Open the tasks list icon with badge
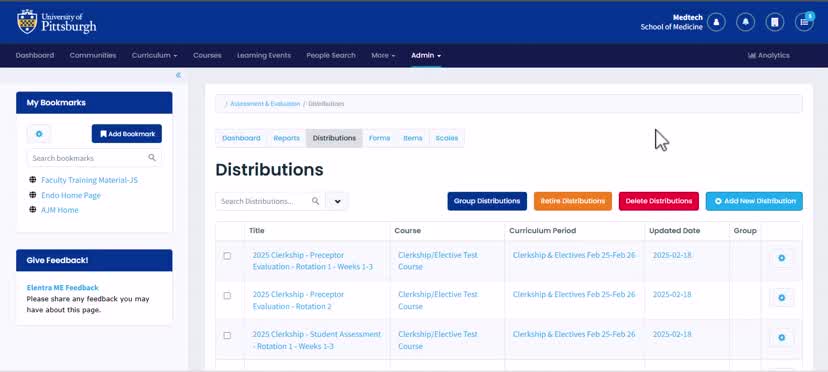 (x=804, y=22)
